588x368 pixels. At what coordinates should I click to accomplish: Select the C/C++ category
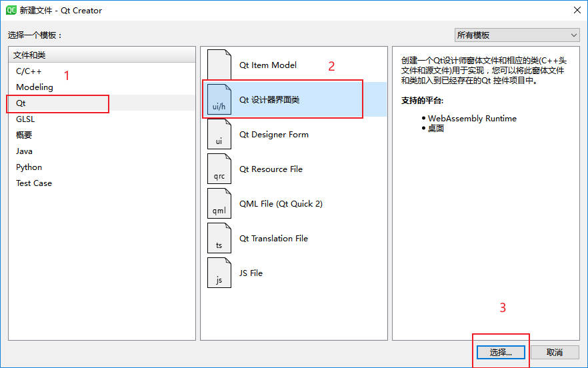[101, 71]
